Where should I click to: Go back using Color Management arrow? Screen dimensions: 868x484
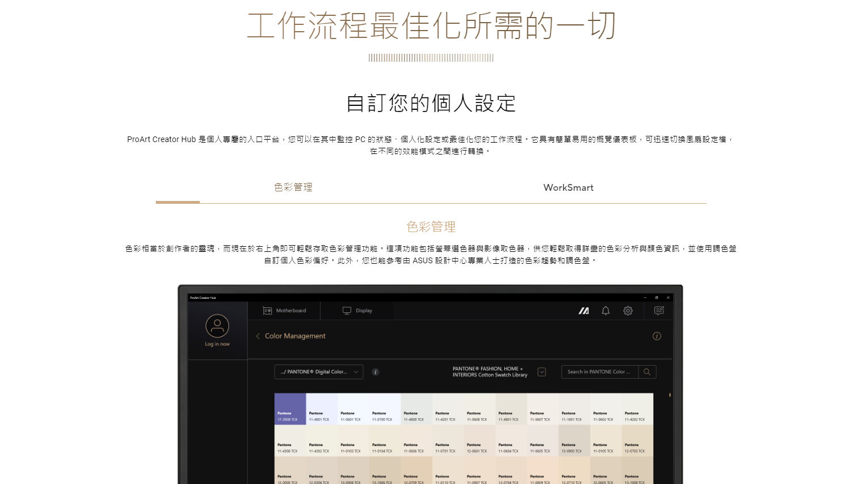[258, 336]
